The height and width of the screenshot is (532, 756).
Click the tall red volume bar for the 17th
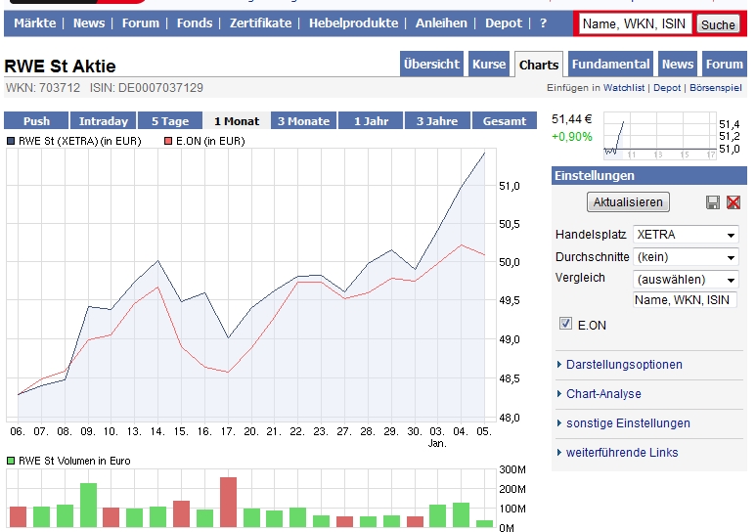click(228, 502)
